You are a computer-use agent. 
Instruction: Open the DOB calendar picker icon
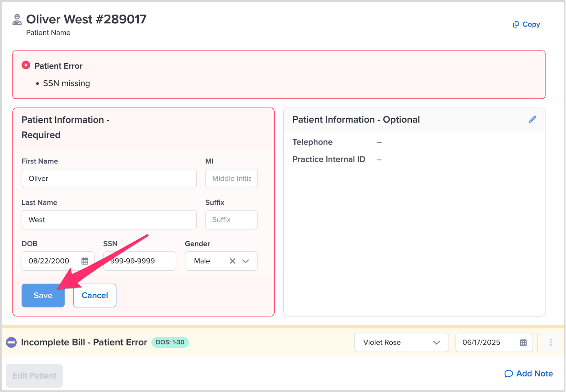(x=85, y=261)
